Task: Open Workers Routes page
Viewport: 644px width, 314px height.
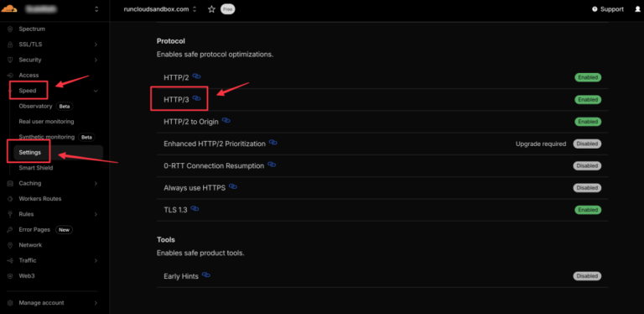Action: [40, 199]
